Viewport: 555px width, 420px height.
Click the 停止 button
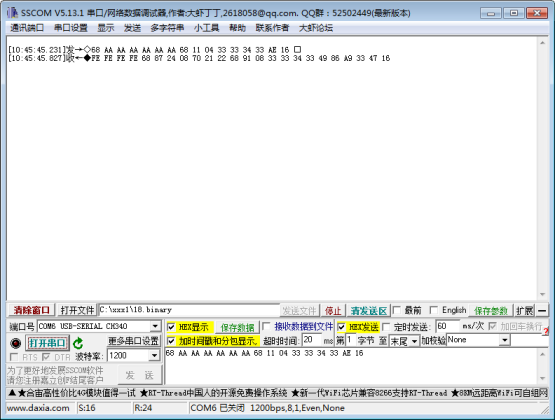[333, 311]
